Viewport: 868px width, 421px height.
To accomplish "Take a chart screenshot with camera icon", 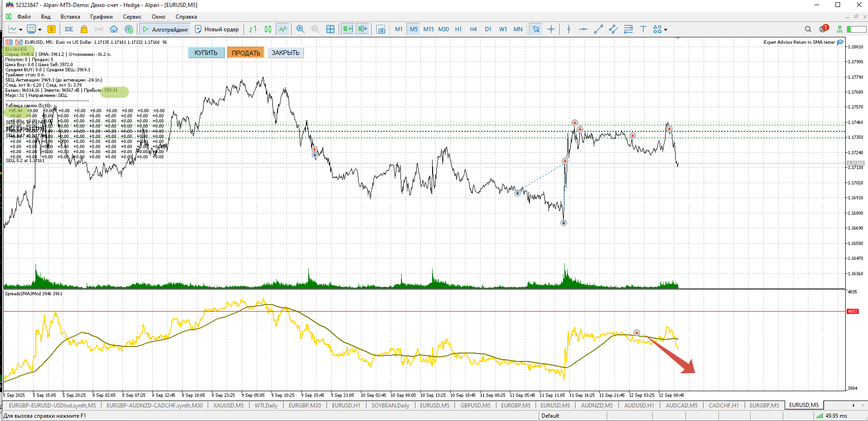I will pyautogui.click(x=381, y=29).
